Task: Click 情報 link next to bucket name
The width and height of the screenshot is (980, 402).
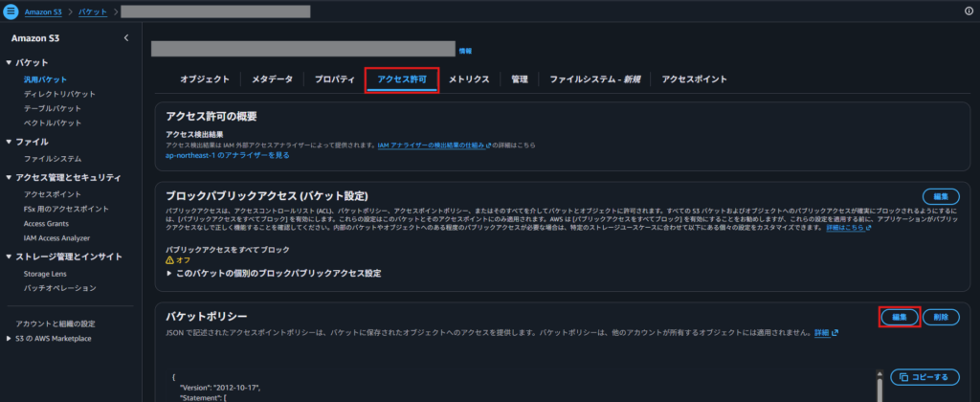Action: coord(466,51)
